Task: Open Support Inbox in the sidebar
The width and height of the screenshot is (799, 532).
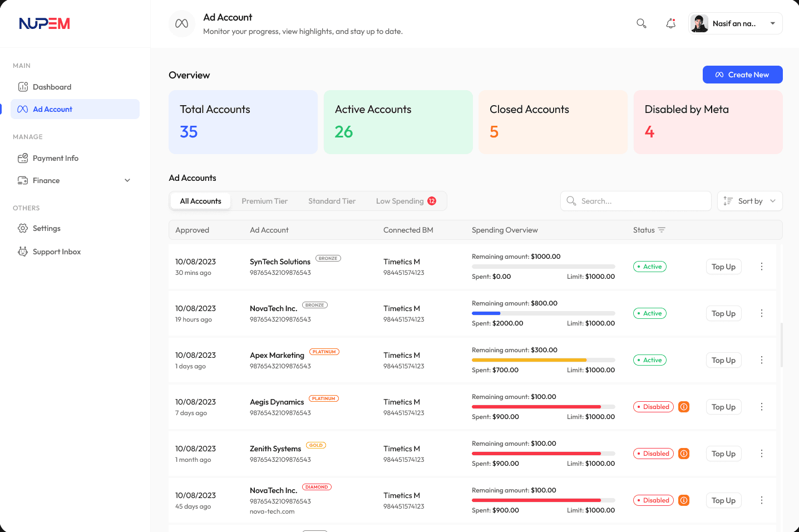Action: click(56, 252)
